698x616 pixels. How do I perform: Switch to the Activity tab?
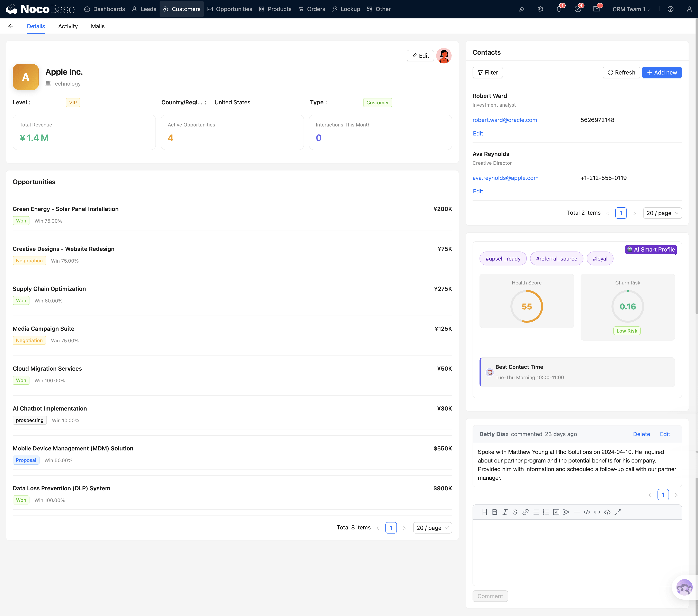[x=68, y=26]
